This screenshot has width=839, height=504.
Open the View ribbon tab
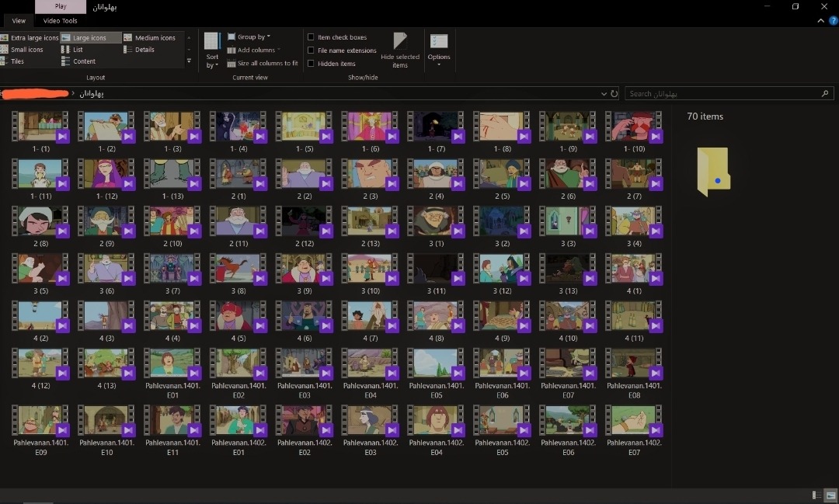[19, 21]
